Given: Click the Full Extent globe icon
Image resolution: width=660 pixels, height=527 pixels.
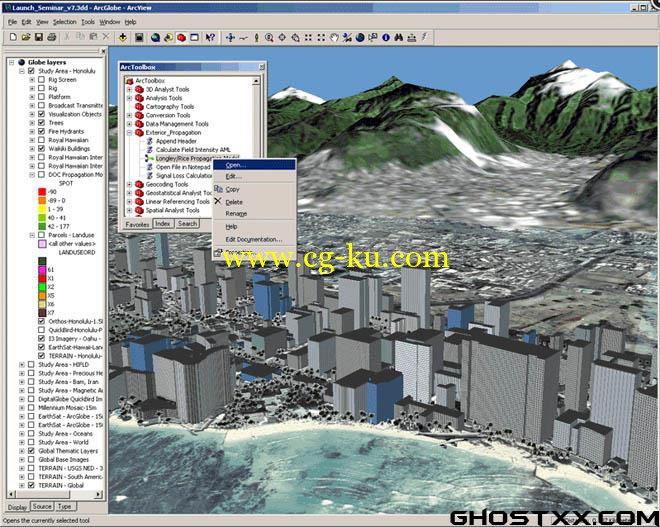Looking at the screenshot, I should (x=360, y=37).
